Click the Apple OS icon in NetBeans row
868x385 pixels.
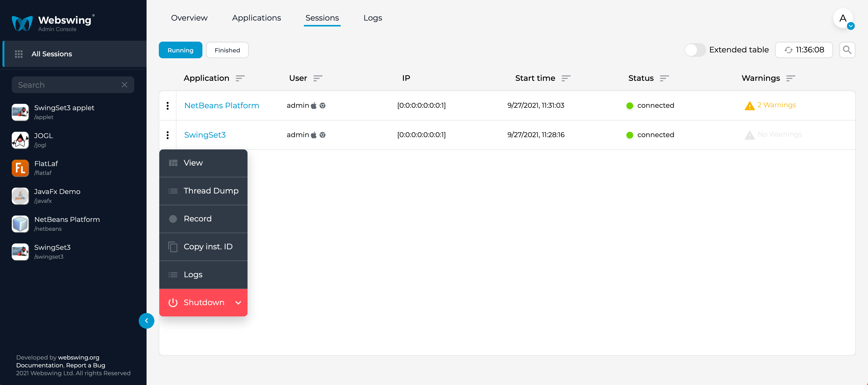coord(314,106)
